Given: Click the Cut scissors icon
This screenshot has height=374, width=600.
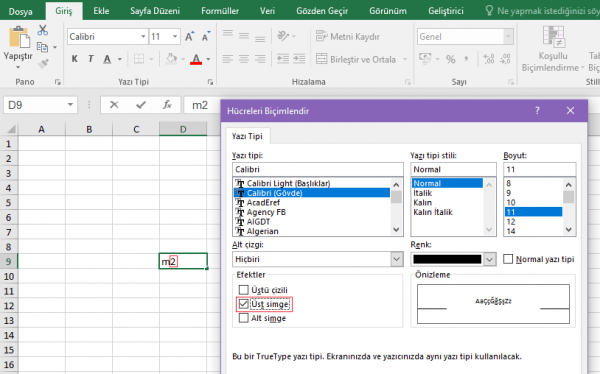Looking at the screenshot, I should (42, 30).
